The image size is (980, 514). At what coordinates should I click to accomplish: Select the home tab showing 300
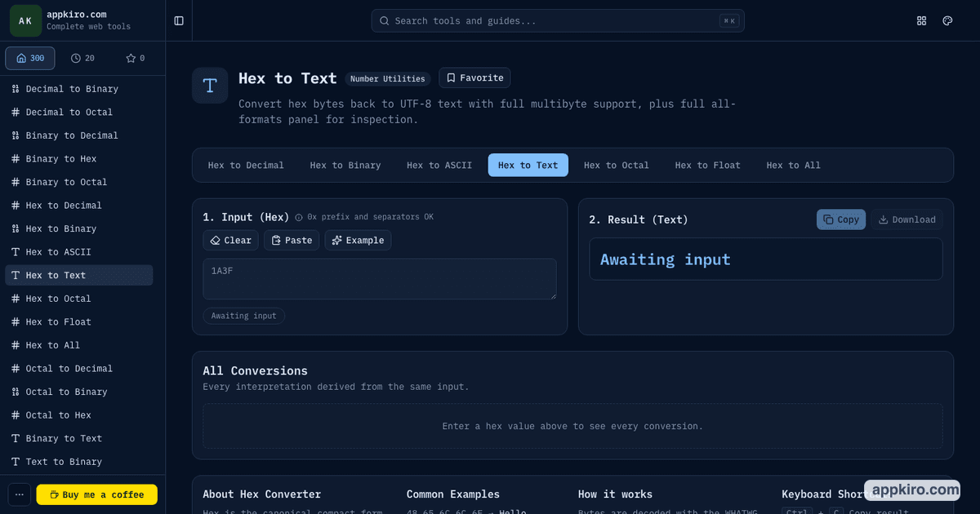pos(30,58)
